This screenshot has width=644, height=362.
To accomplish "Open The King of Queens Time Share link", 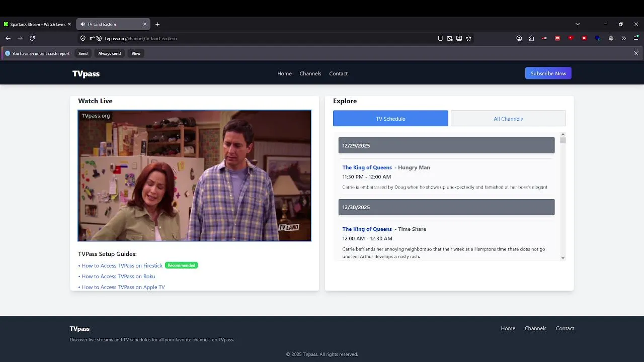I will pyautogui.click(x=367, y=229).
